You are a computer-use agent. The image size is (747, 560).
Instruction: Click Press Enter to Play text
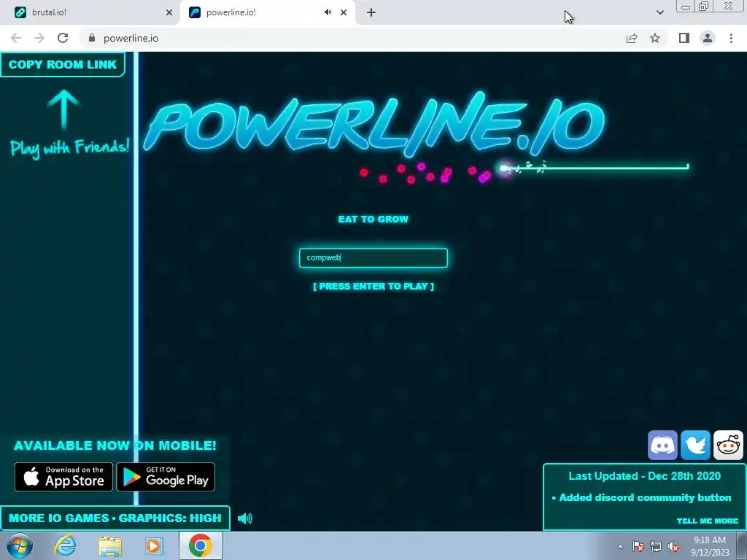pyautogui.click(x=373, y=286)
